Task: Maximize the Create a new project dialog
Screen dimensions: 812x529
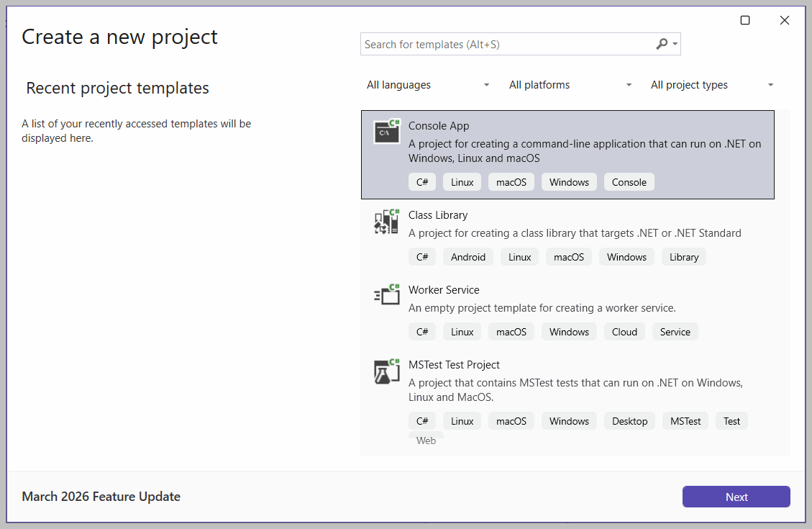Action: (x=745, y=20)
